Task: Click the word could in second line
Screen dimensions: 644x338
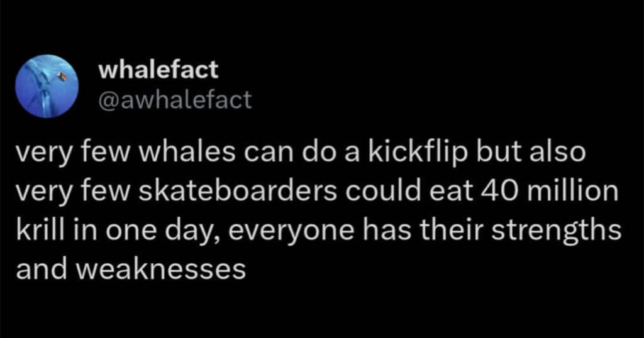Action: click(374, 192)
